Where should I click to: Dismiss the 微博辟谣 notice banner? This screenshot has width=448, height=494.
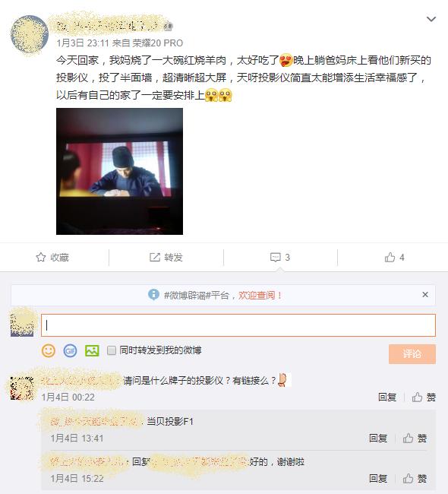pyautogui.click(x=425, y=295)
